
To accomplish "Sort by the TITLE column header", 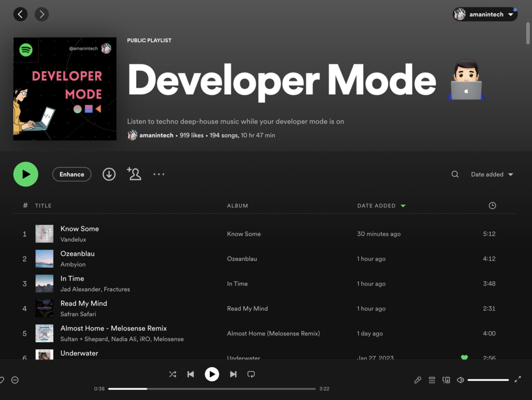I will [43, 206].
